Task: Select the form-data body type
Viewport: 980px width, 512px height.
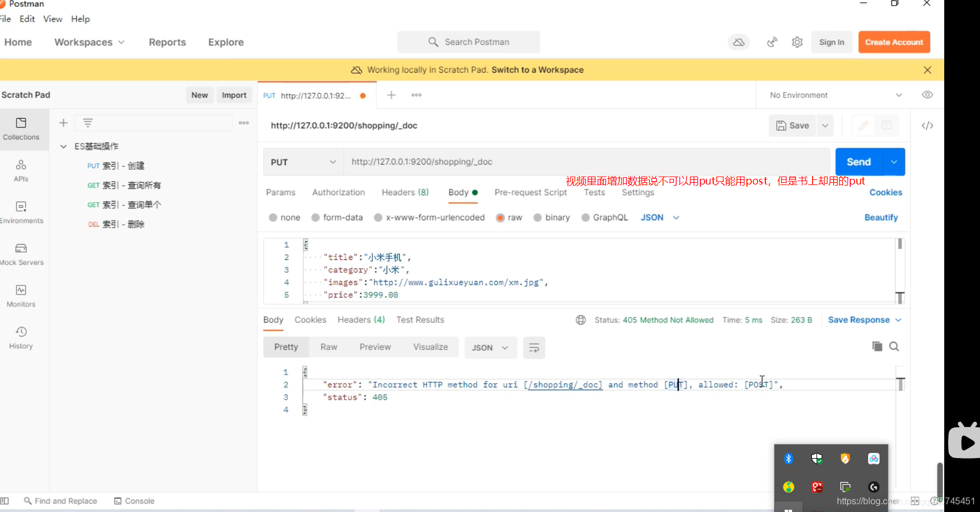Action: [337, 217]
